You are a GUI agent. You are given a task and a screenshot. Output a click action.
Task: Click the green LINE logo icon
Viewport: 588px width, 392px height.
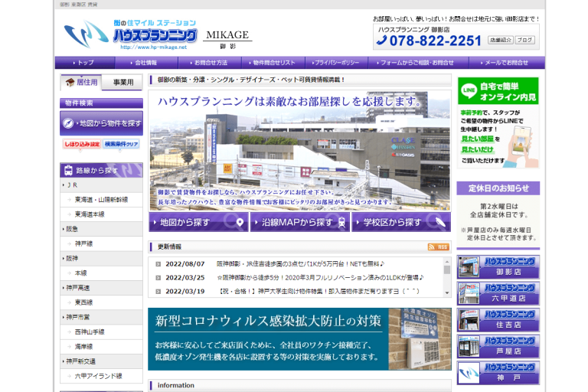coord(469,90)
